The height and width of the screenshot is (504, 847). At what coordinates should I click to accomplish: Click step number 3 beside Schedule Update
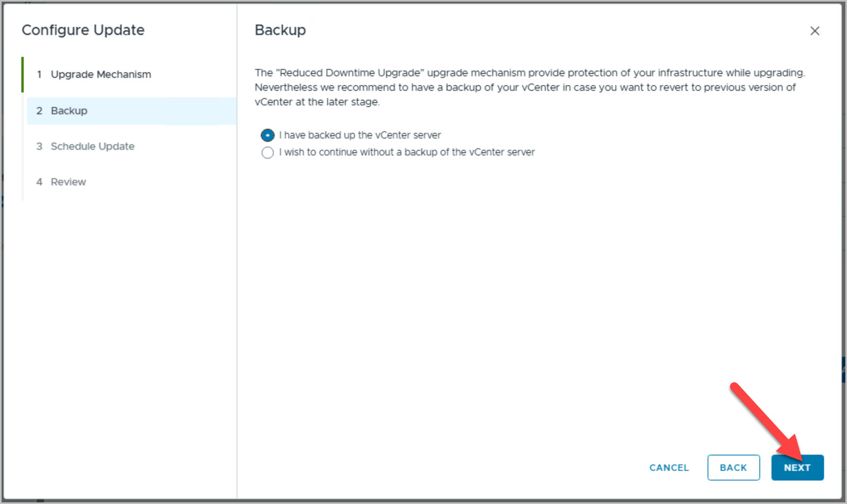tap(39, 147)
